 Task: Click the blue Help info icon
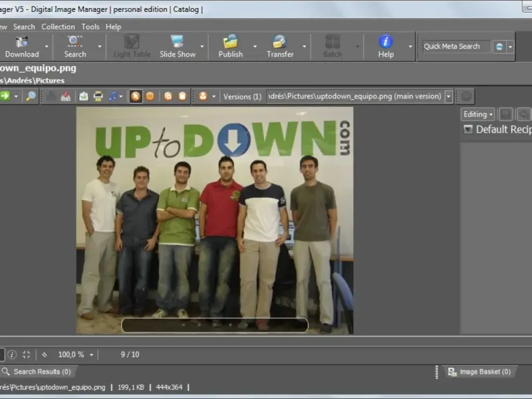tap(386, 41)
